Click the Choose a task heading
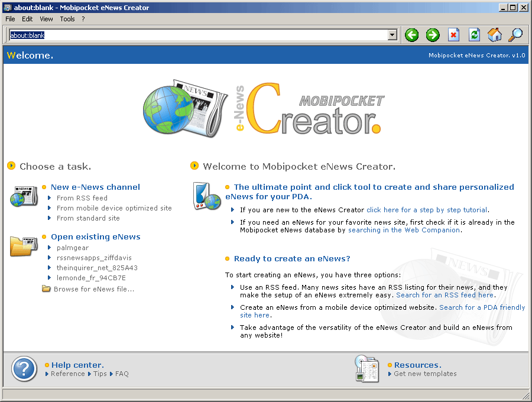Screen dimensions: 532x402 coord(56,166)
